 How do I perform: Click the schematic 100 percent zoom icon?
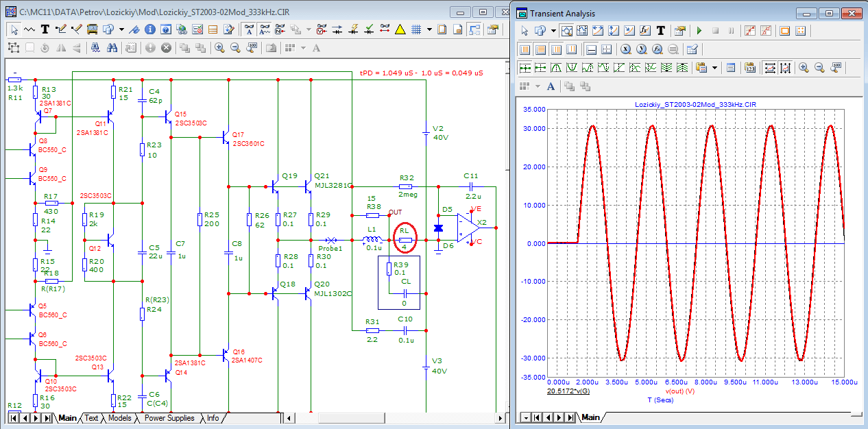(x=252, y=47)
